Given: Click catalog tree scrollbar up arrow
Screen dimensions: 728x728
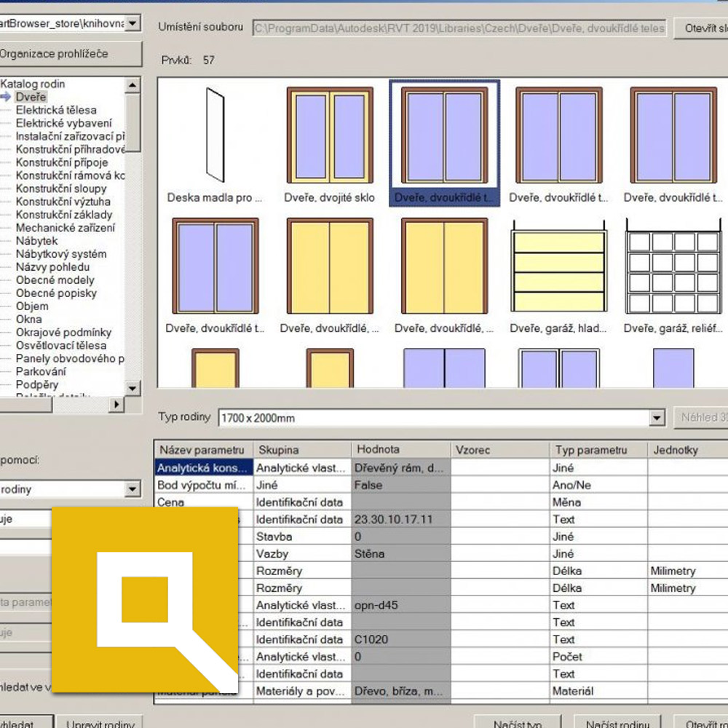Looking at the screenshot, I should point(132,85).
